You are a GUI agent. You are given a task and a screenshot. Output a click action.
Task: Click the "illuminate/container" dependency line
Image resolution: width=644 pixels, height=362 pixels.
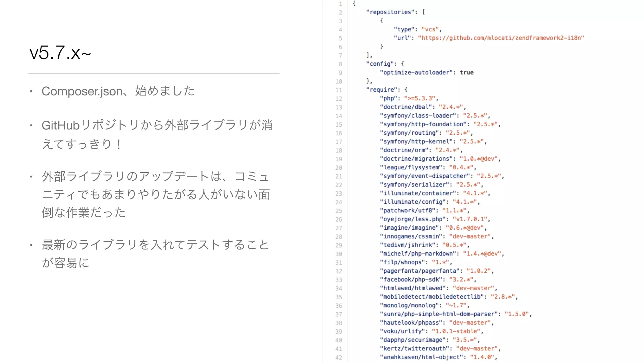coord(435,193)
